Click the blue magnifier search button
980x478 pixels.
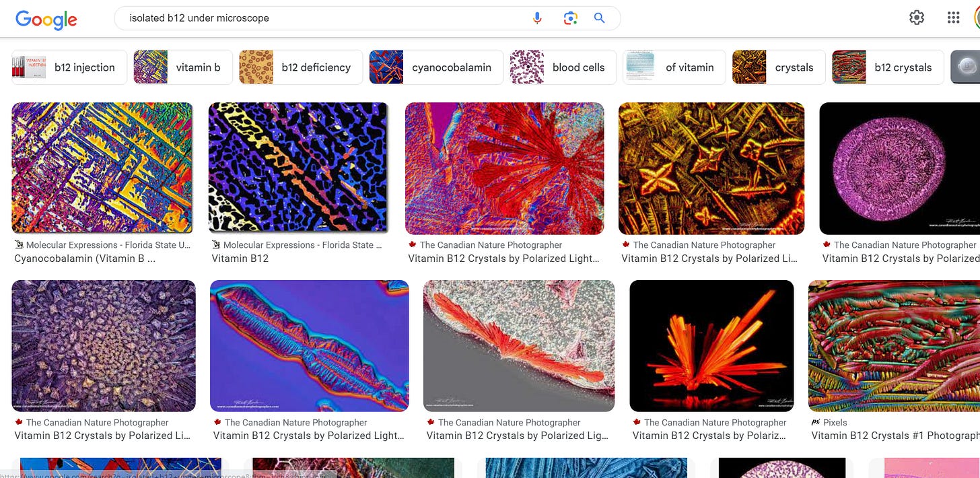pos(599,18)
